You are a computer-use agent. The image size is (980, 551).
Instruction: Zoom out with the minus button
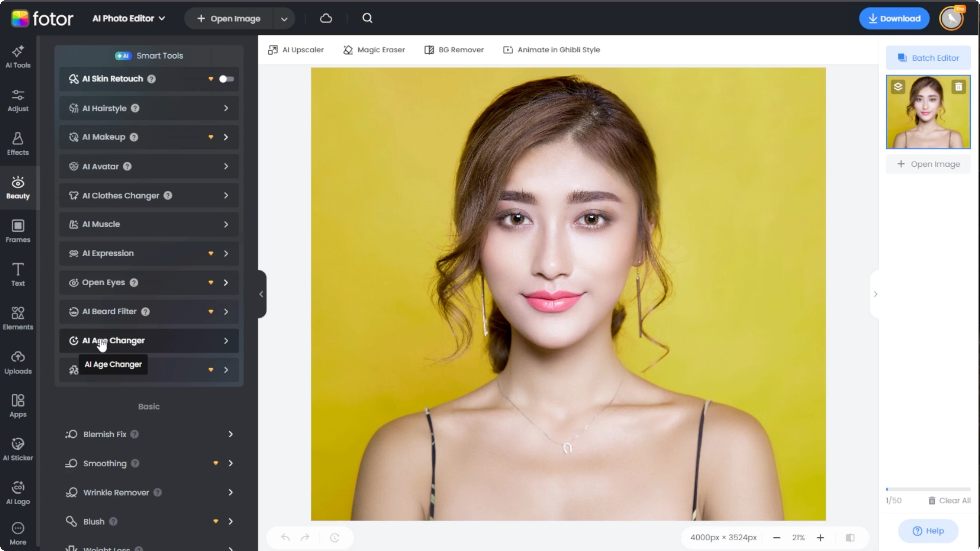[x=777, y=537]
